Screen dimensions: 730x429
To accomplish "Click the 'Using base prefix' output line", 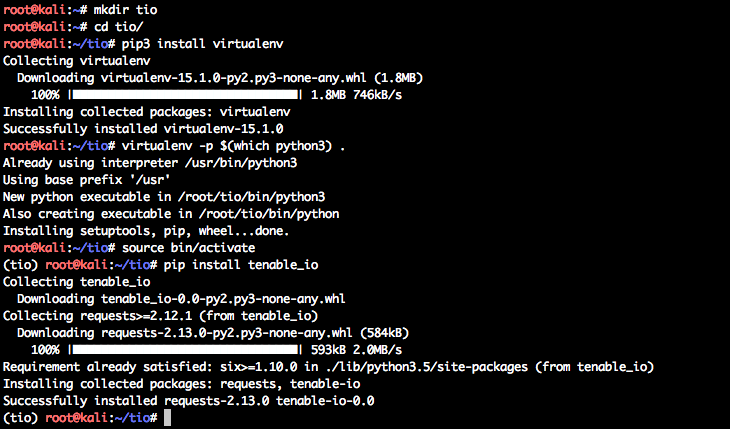I will pyautogui.click(x=87, y=180).
